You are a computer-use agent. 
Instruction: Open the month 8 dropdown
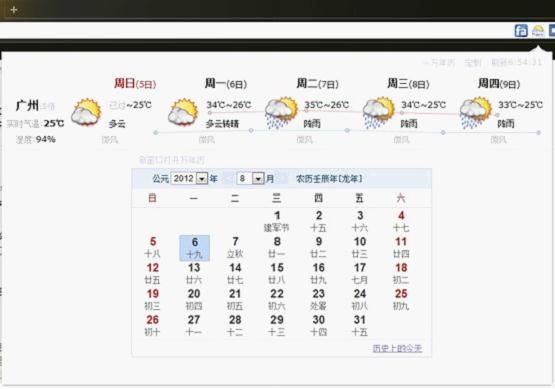point(250,178)
